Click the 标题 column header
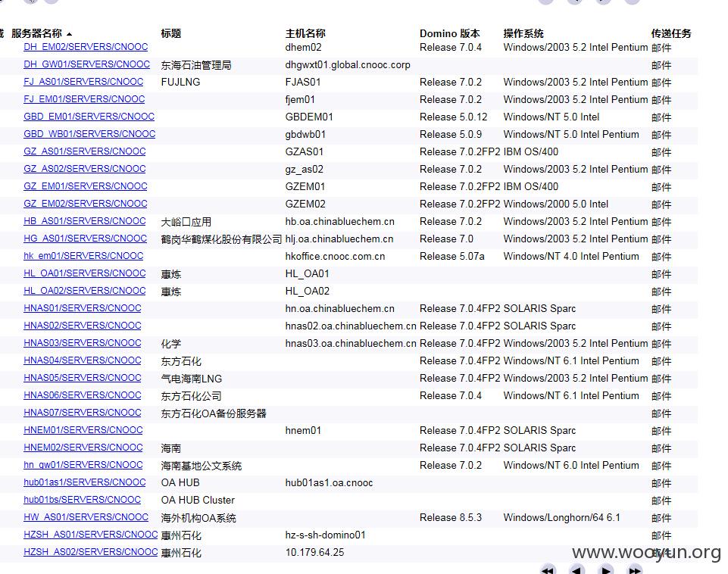Screen dimensions: 728x574 [171, 33]
